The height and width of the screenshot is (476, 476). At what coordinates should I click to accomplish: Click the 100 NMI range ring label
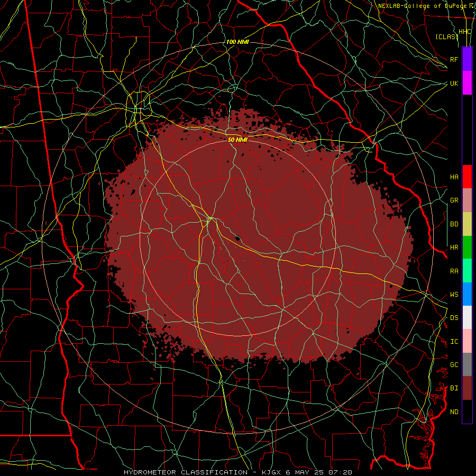point(237,42)
